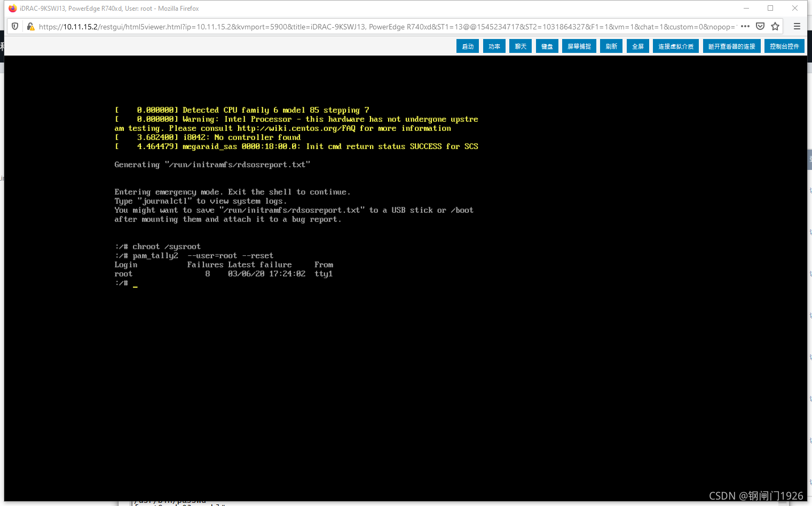Open the page actions three-dots menu
Image resolution: width=812 pixels, height=506 pixels.
point(745,26)
